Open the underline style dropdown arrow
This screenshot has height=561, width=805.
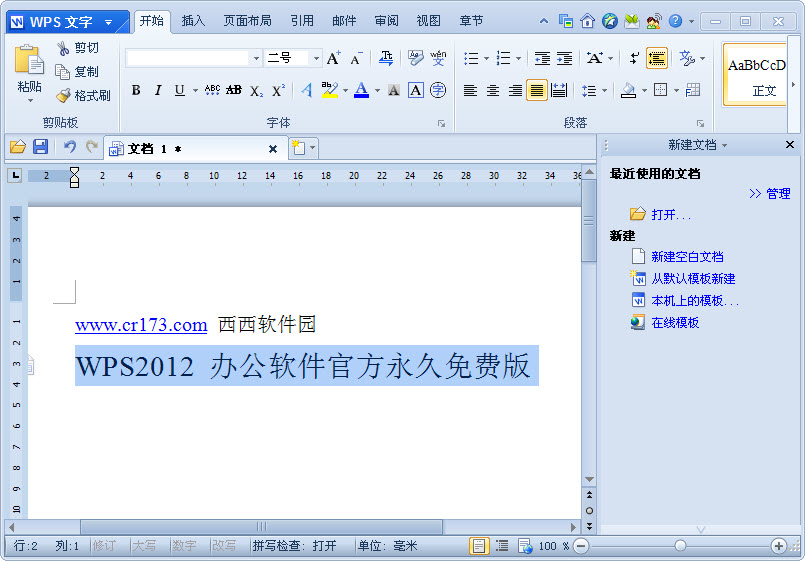(x=195, y=91)
